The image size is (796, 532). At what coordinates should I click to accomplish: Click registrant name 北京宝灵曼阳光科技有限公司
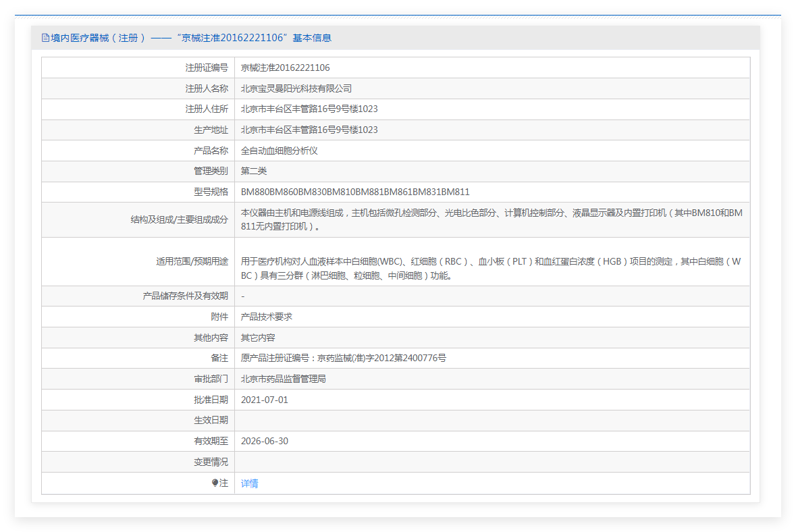click(296, 88)
